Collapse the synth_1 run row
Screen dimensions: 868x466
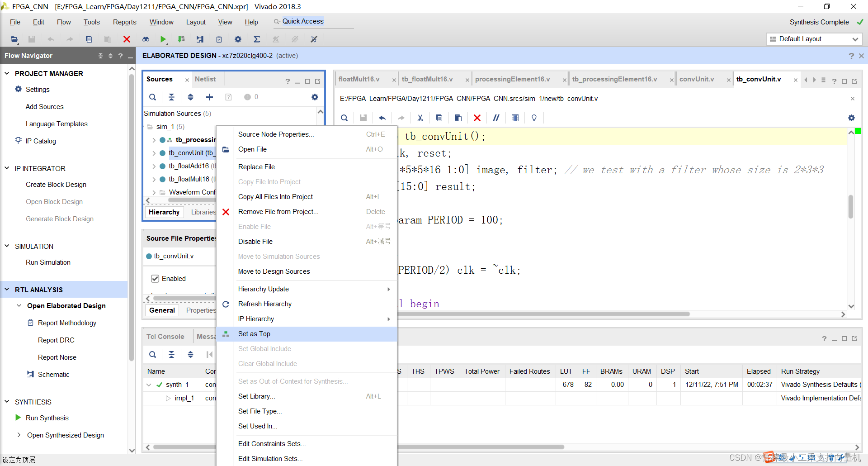tap(149, 385)
